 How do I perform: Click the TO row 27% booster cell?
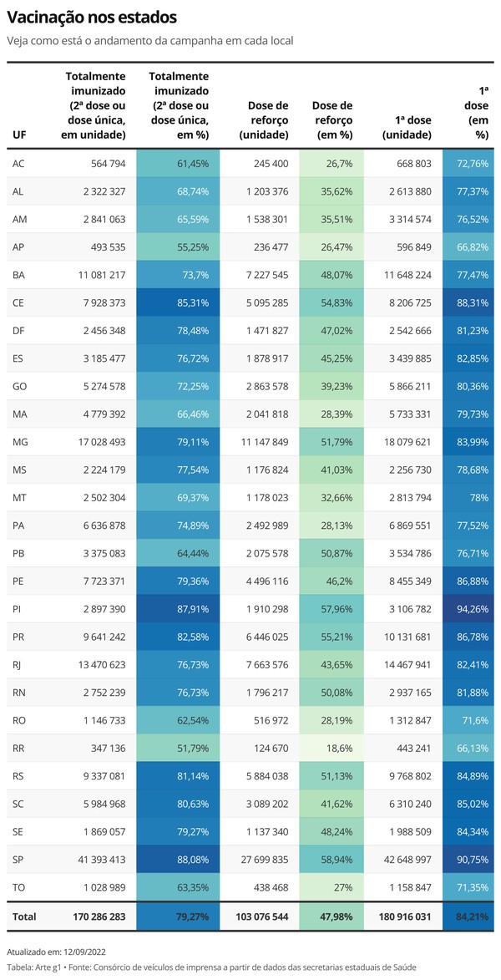coord(331,888)
